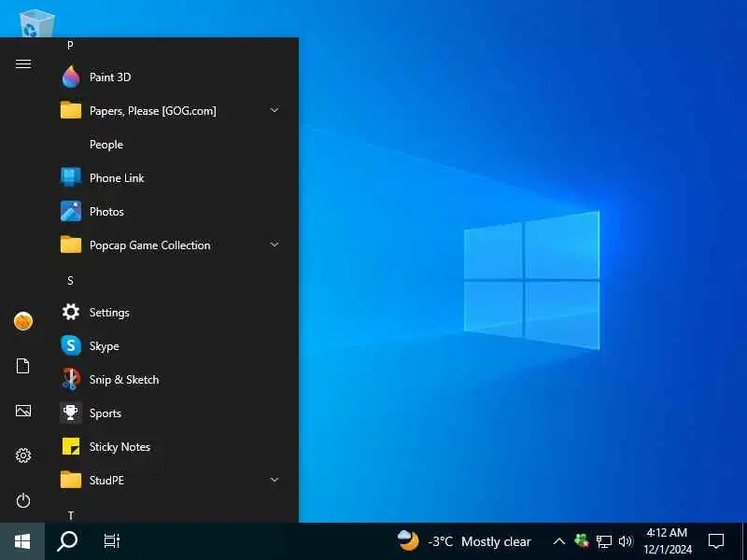Click the Windows Start button
The image size is (747, 560).
[22, 541]
